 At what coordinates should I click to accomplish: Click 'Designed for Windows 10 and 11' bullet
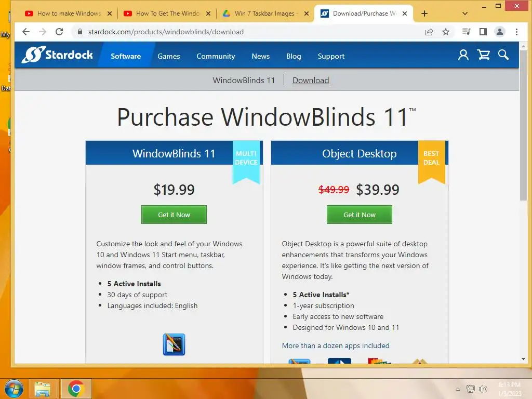pyautogui.click(x=345, y=327)
